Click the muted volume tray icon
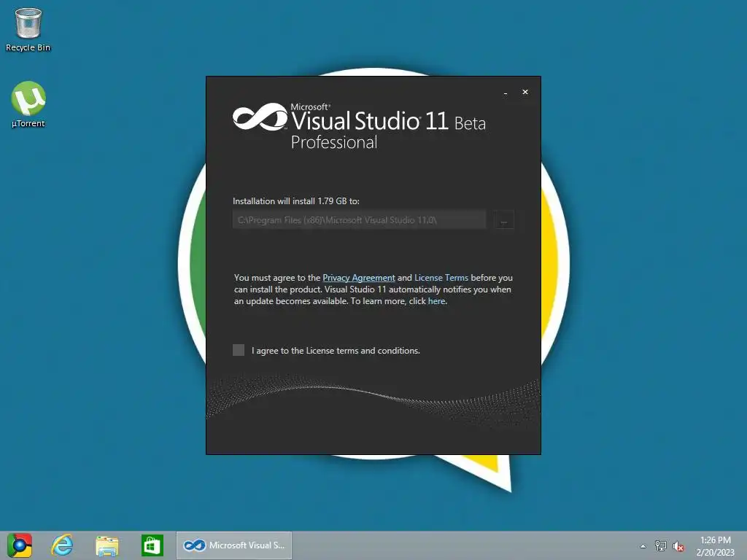 tap(678, 546)
